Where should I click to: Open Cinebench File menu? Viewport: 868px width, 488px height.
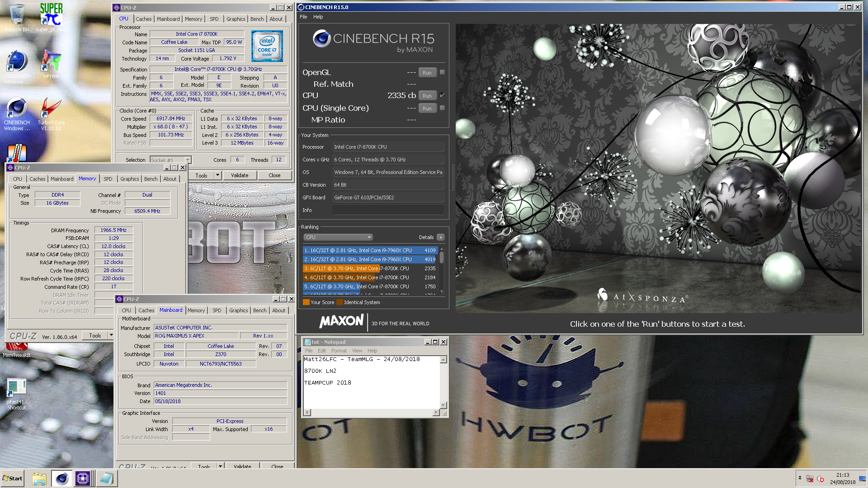(x=303, y=17)
